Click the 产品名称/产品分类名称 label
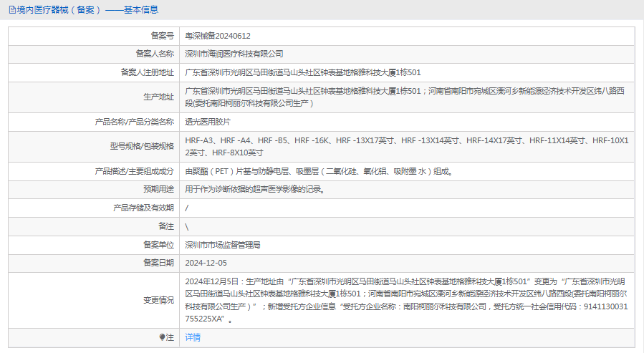The width and height of the screenshot is (644, 353). [x=134, y=122]
